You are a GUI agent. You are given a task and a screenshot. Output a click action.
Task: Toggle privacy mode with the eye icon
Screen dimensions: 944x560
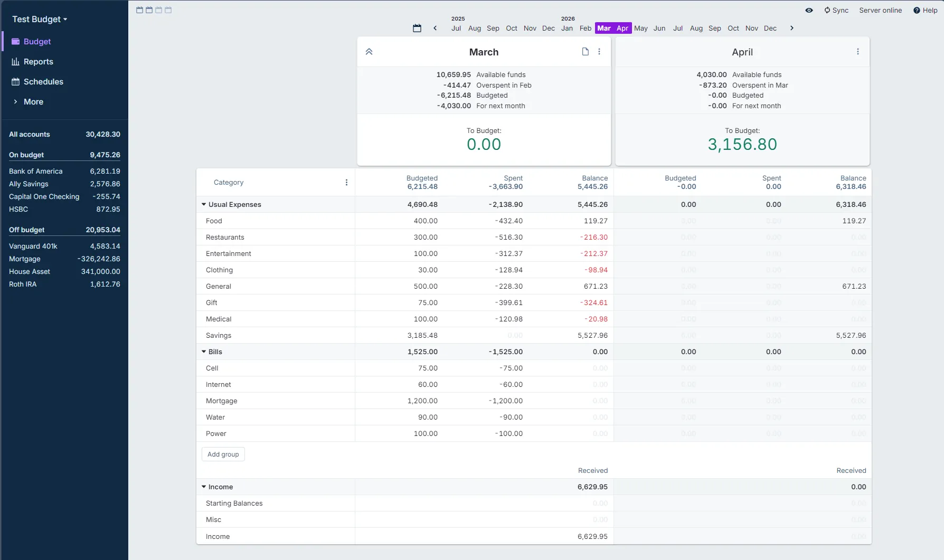[809, 10]
